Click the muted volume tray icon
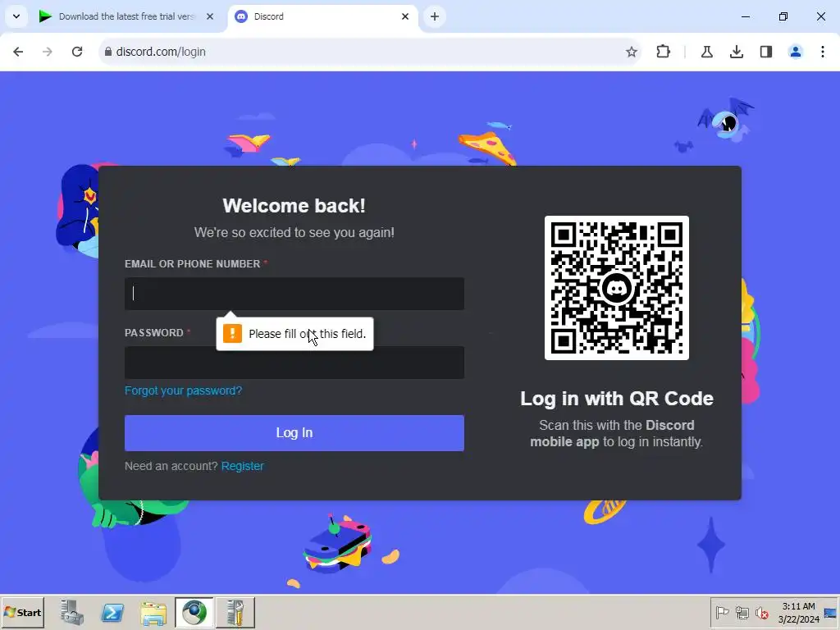Screen dimensions: 840x630 coord(761,612)
